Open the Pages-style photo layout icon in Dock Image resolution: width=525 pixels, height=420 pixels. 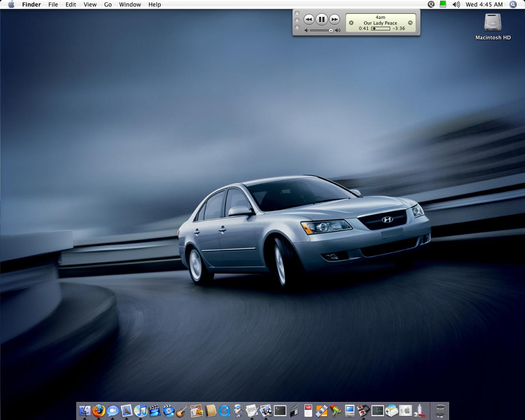click(x=196, y=411)
